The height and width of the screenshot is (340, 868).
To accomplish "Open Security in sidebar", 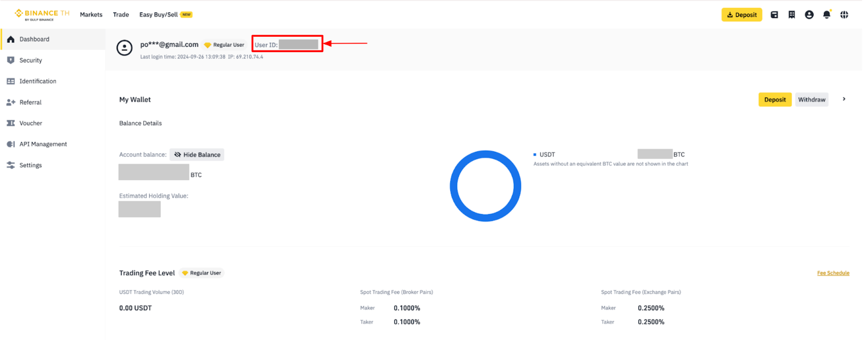I will tap(30, 60).
